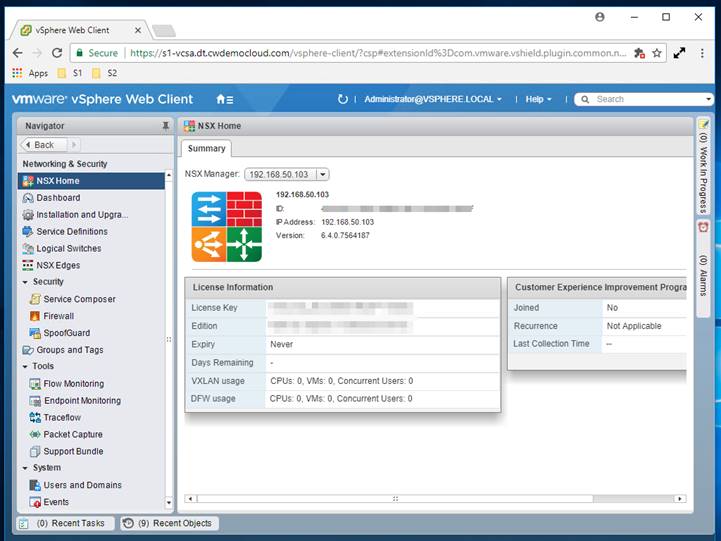Open Flow Monitoring icon
Viewport: 721px width, 541px height.
click(x=35, y=384)
